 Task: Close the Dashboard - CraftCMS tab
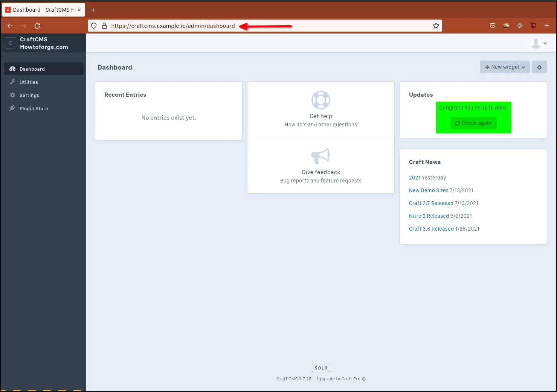(79, 10)
